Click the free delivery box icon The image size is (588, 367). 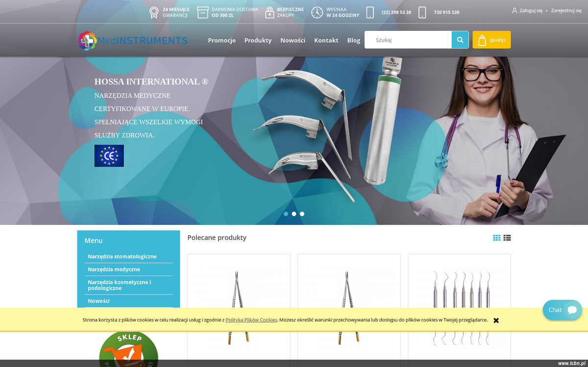tap(203, 12)
